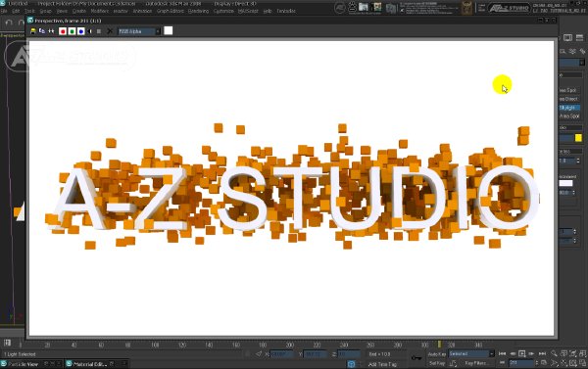Open the Time Configuration icon
The width and height of the screenshot is (588, 369).
(x=544, y=363)
